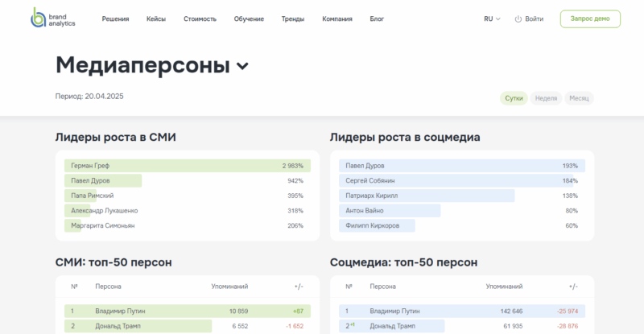
Task: Click Владимир Путин in the СМИ top-50
Action: tap(120, 311)
